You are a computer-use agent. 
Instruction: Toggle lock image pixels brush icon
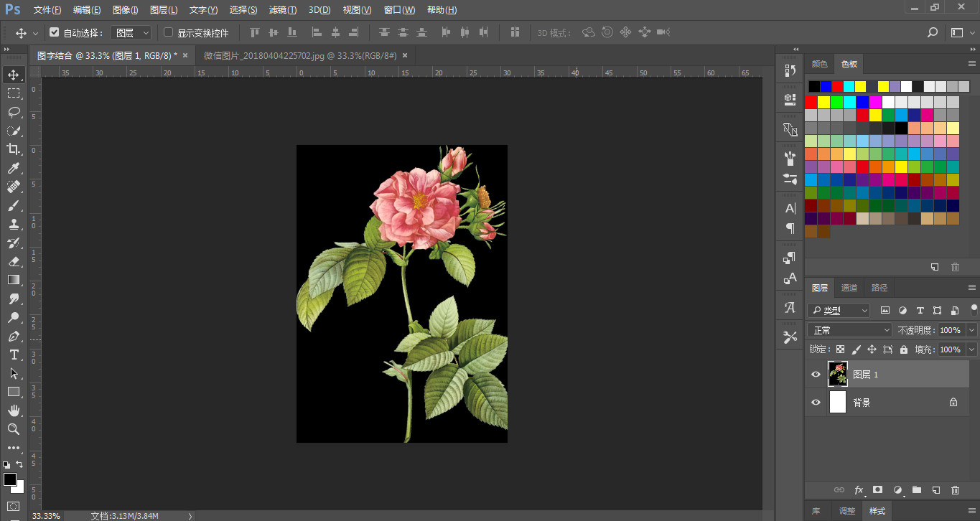856,349
